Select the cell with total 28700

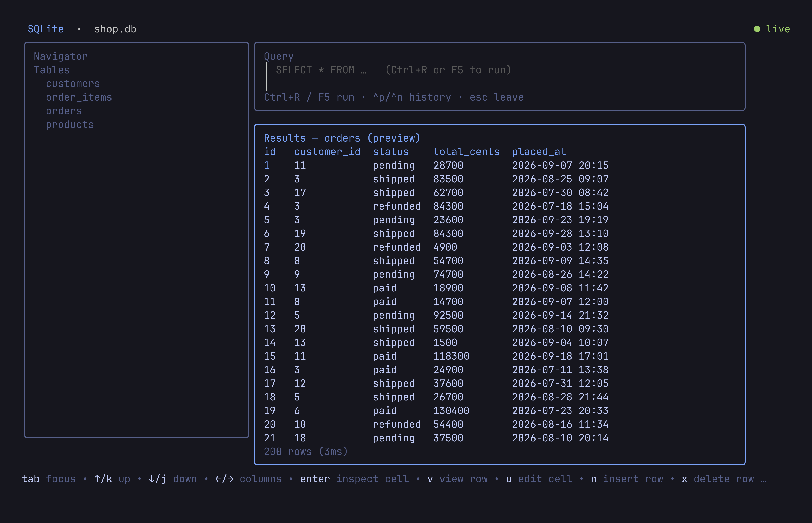click(448, 165)
